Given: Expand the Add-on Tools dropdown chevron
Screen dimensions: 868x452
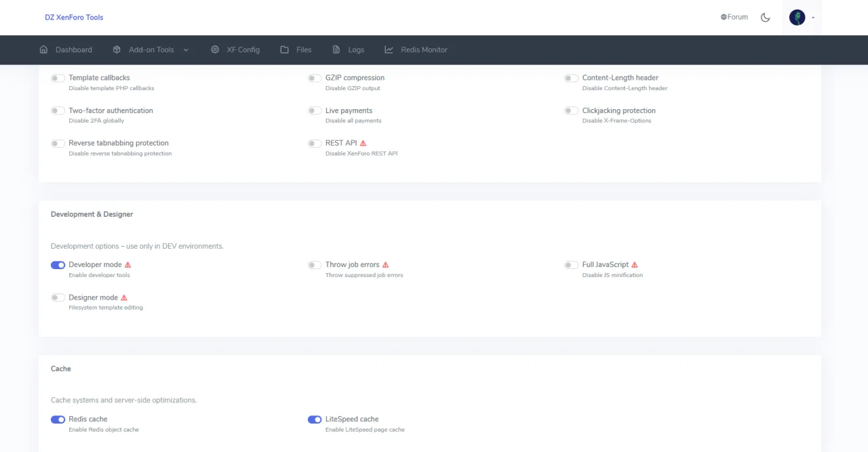Looking at the screenshot, I should (186, 49).
